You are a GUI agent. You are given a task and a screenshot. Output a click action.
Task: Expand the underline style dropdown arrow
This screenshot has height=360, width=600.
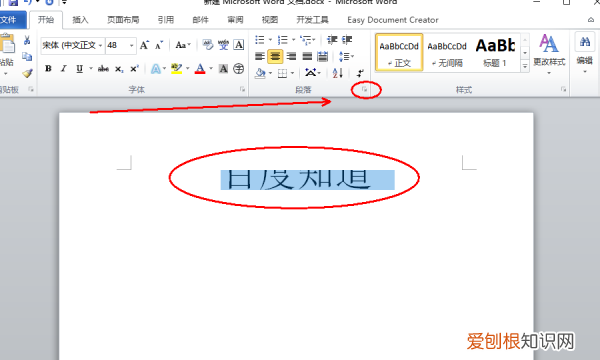pos(91,69)
